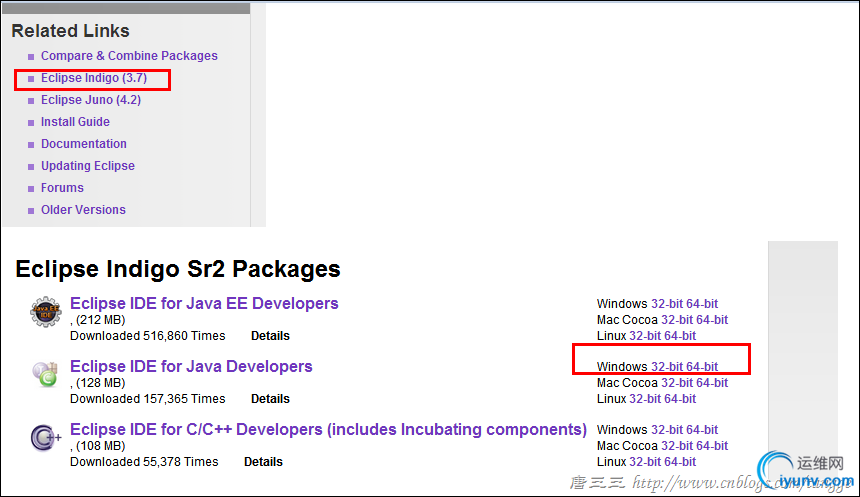
Task: Download Java Developers Windows 32-bit
Action: [x=666, y=367]
